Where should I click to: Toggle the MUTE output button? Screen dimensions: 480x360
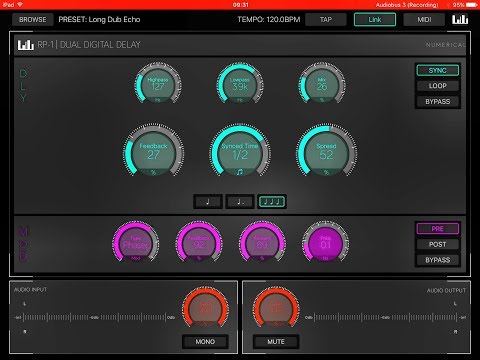pyautogui.click(x=276, y=342)
